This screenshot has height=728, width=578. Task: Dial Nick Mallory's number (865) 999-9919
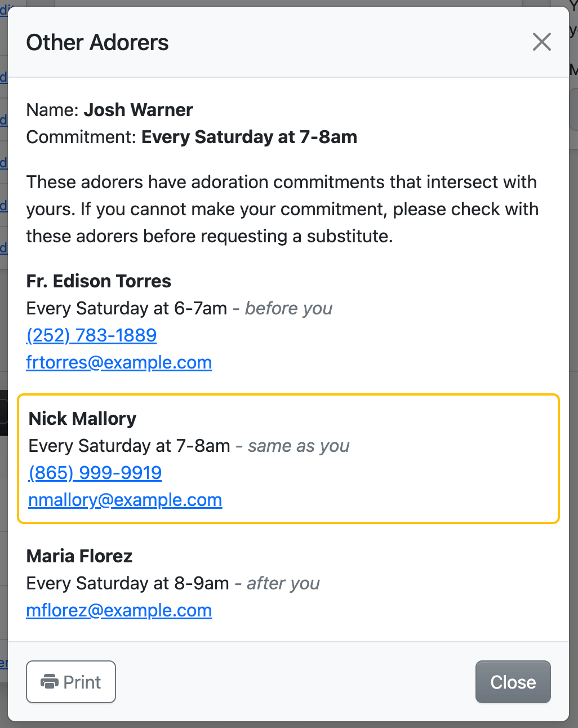click(95, 473)
